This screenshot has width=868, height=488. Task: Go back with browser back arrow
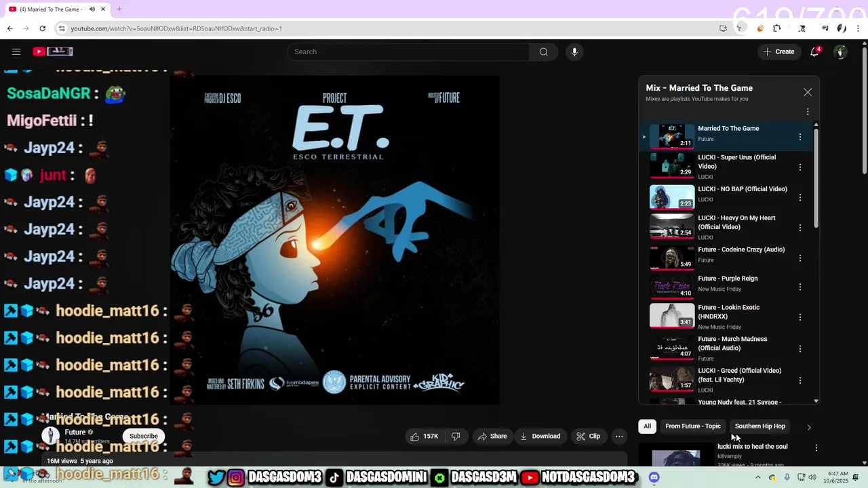tap(9, 28)
